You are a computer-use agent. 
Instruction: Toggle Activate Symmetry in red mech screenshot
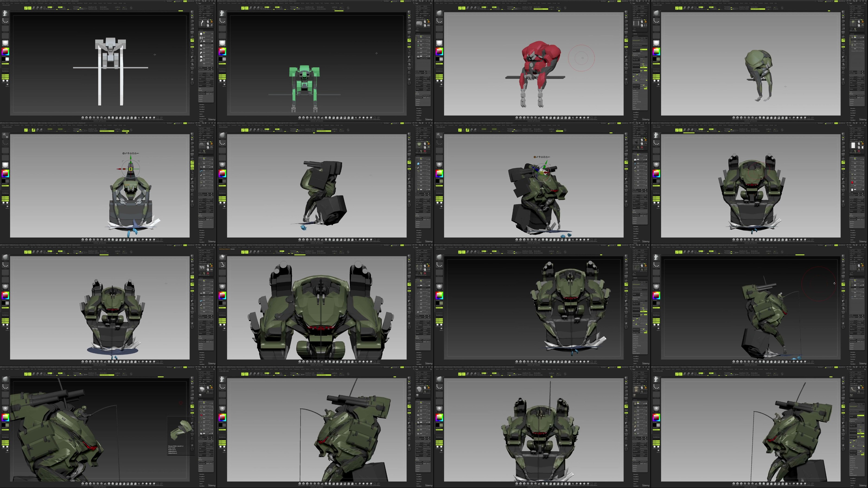(541, 9)
